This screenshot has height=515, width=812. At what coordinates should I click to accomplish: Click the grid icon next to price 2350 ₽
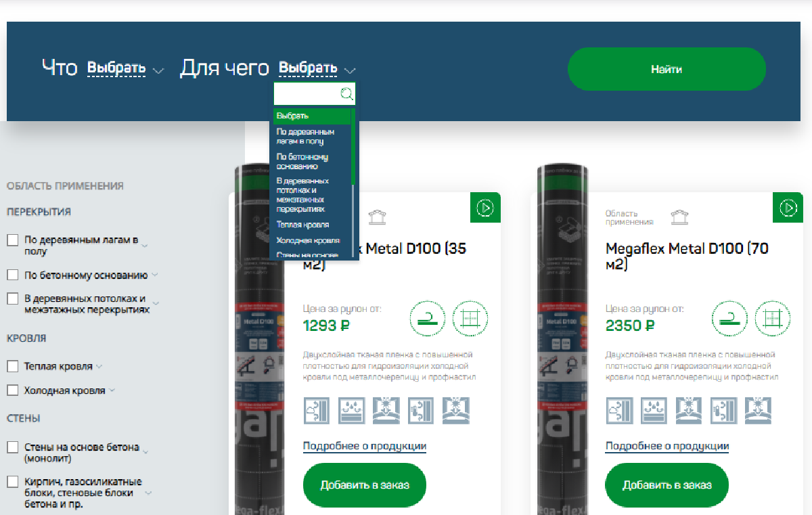(771, 318)
